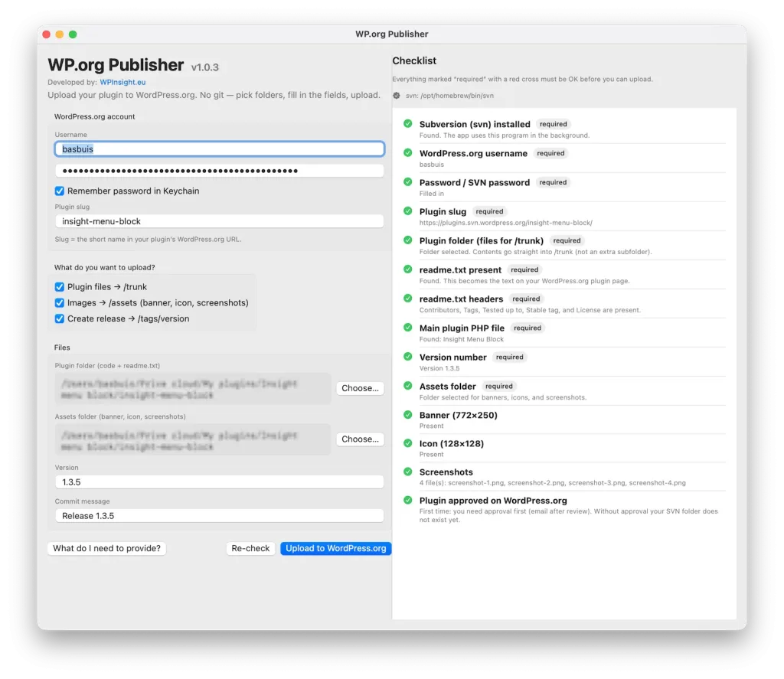Toggle Create release → /tags/version checkbox
The height and width of the screenshot is (679, 784).
[60, 319]
